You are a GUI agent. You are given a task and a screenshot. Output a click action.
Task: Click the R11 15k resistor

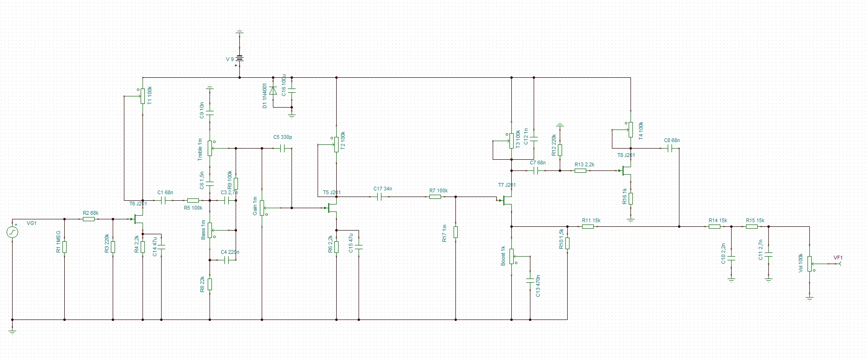point(588,227)
